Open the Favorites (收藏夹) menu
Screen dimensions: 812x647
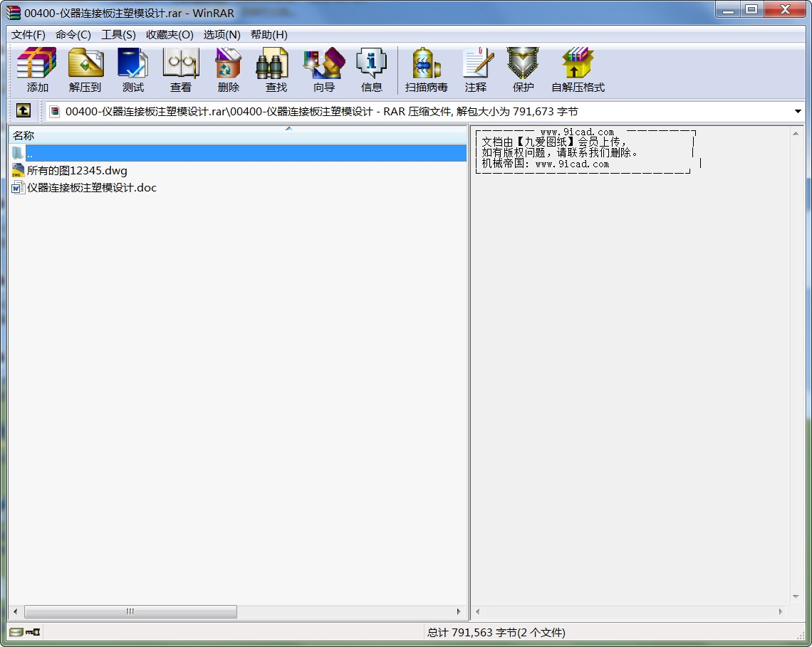pos(170,35)
